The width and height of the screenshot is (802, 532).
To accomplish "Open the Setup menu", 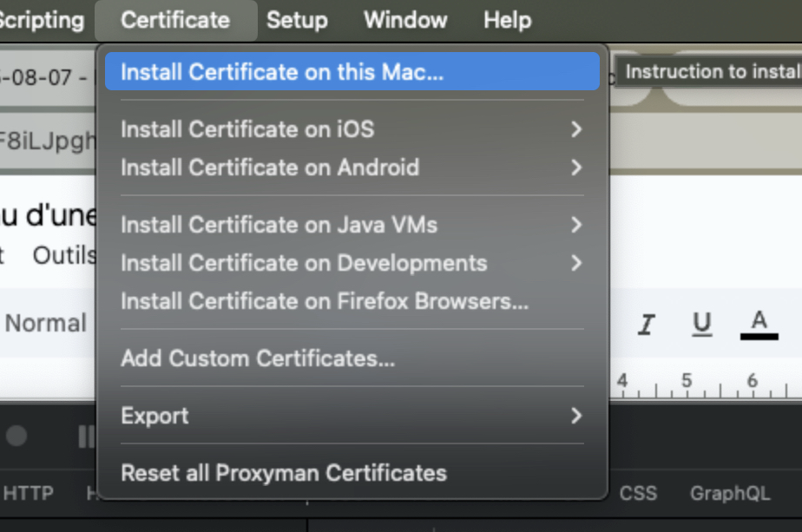I will click(297, 19).
